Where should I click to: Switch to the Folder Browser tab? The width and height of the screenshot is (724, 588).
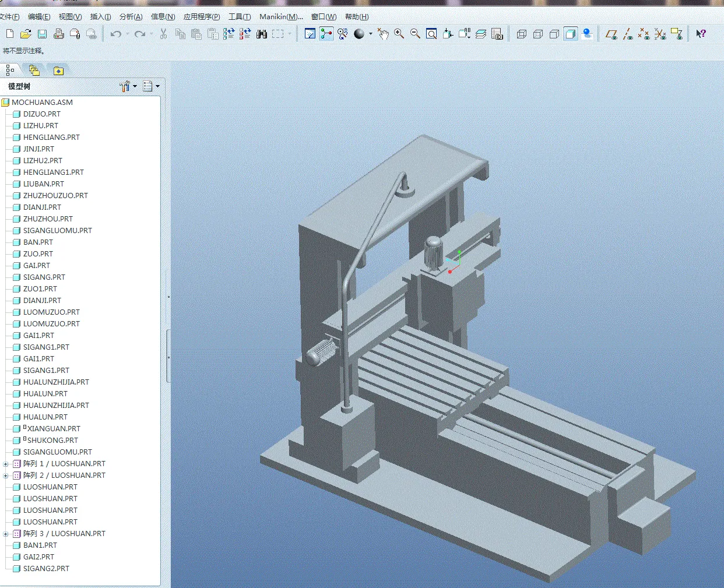[x=34, y=71]
